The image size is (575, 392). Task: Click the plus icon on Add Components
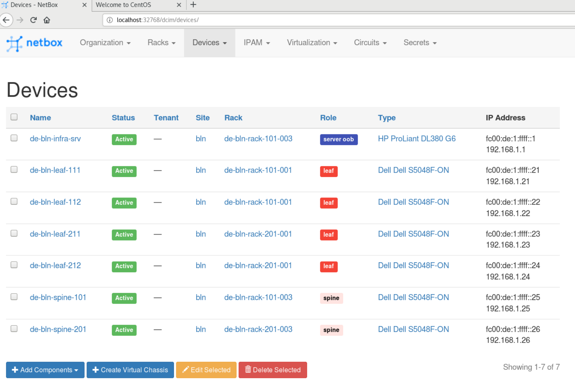point(15,370)
